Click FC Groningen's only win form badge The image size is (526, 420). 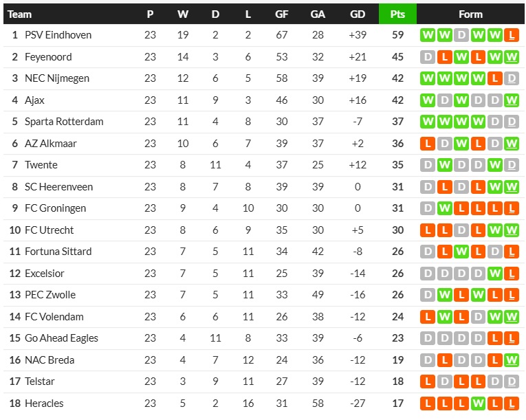coord(444,208)
